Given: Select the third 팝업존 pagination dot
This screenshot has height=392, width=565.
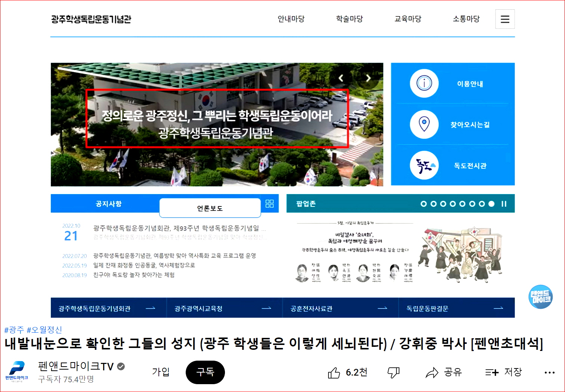Looking at the screenshot, I should [x=443, y=204].
